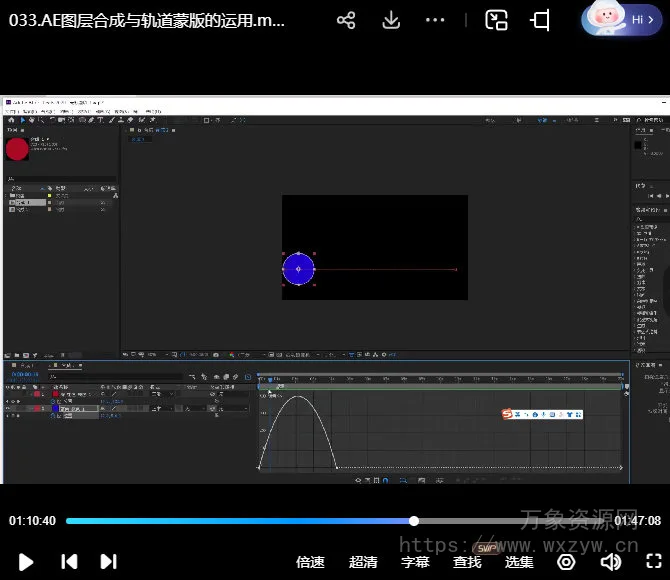Click the video title text
The image size is (670, 580).
(x=147, y=20)
